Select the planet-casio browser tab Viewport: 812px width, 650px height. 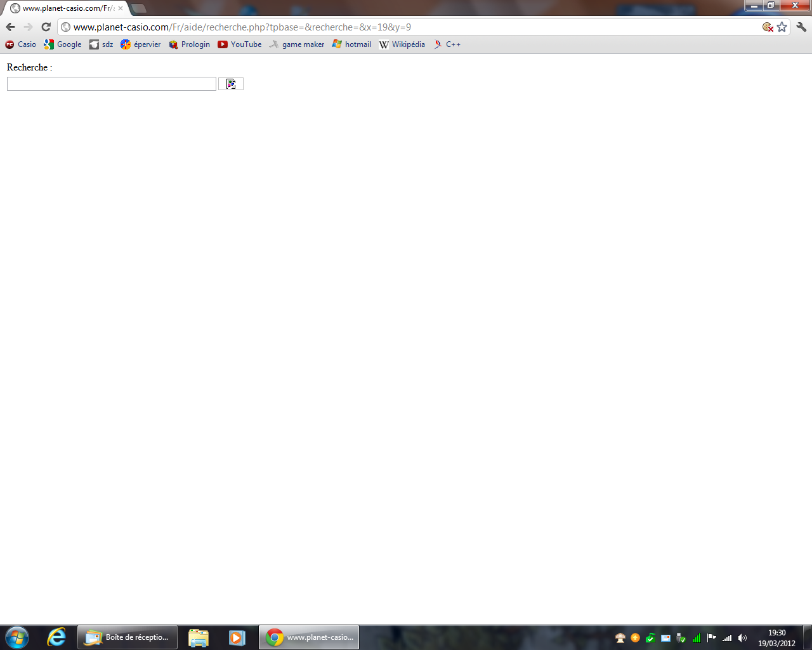(x=66, y=8)
